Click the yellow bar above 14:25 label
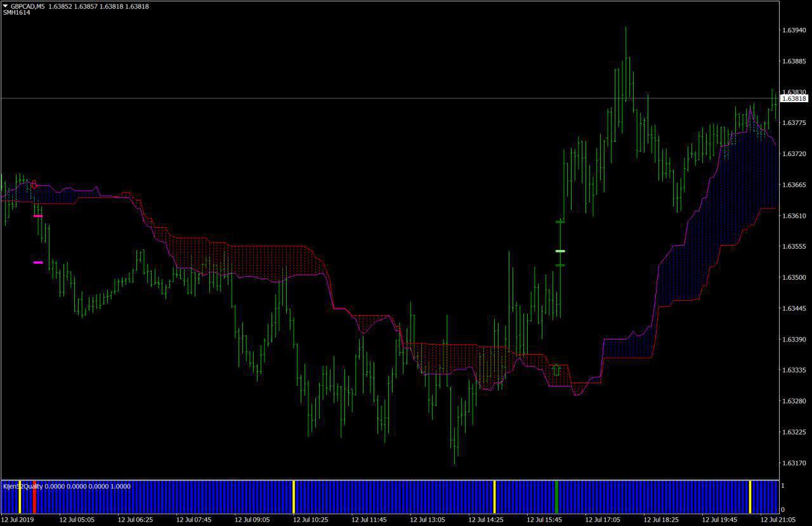 pos(495,497)
